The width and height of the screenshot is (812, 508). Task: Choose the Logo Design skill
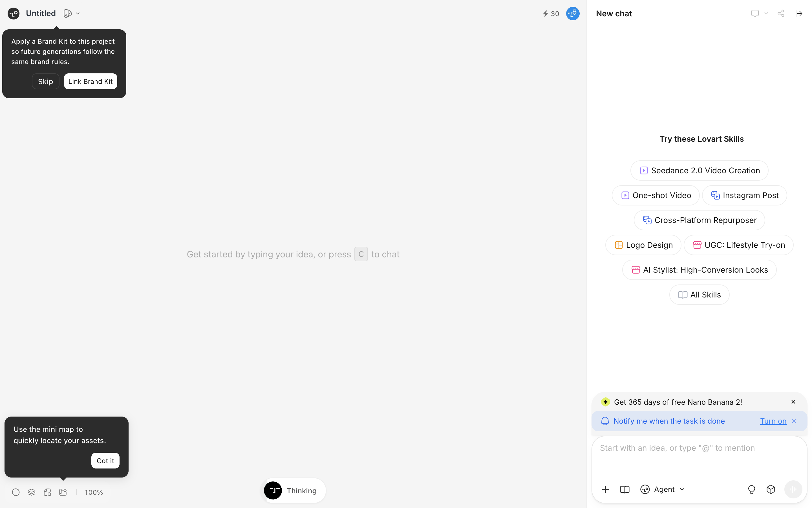point(643,245)
